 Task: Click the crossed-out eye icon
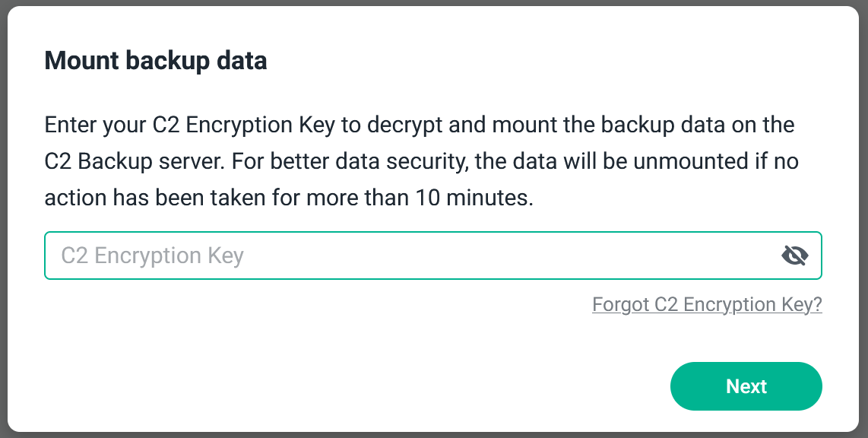(x=794, y=255)
